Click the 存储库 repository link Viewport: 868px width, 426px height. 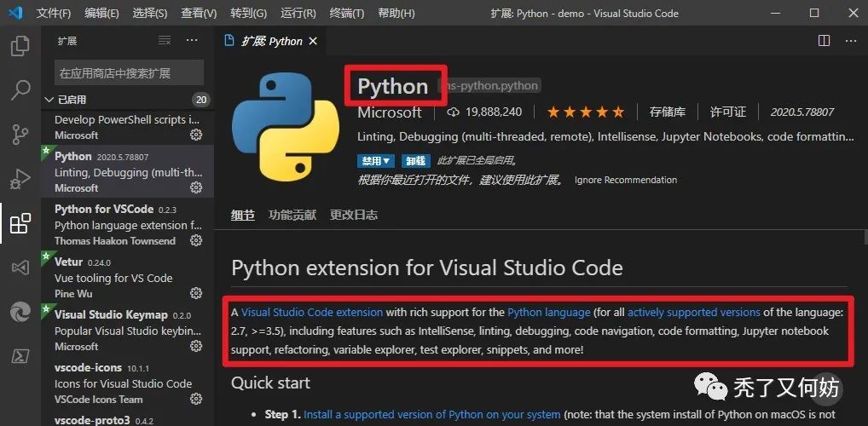(x=668, y=112)
